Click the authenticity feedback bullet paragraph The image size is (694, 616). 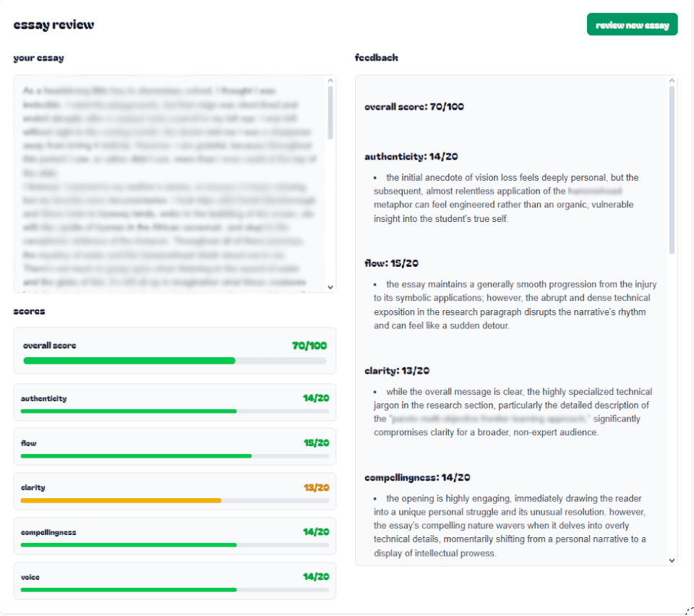tap(506, 198)
